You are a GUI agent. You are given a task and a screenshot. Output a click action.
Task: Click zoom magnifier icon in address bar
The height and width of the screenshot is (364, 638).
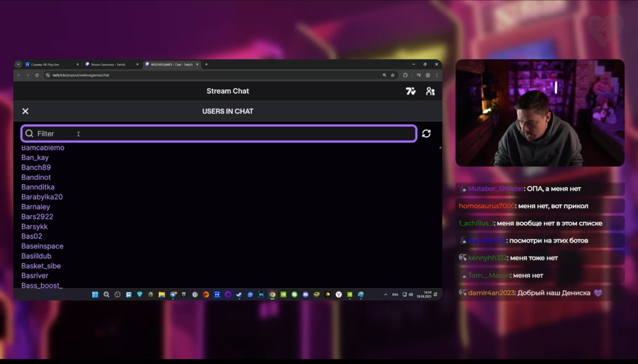click(384, 75)
